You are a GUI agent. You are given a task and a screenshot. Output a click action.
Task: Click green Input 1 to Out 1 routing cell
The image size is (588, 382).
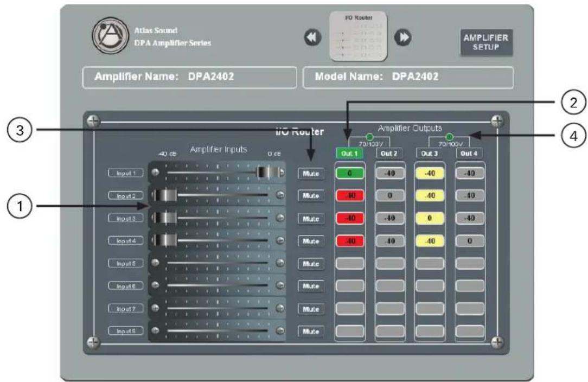(x=349, y=173)
